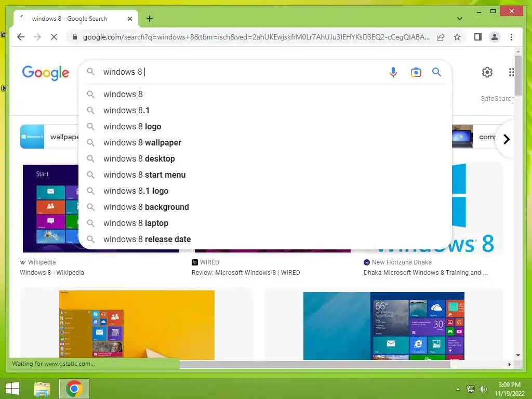The image size is (532, 399).
Task: Share this page from address bar
Action: click(x=441, y=37)
